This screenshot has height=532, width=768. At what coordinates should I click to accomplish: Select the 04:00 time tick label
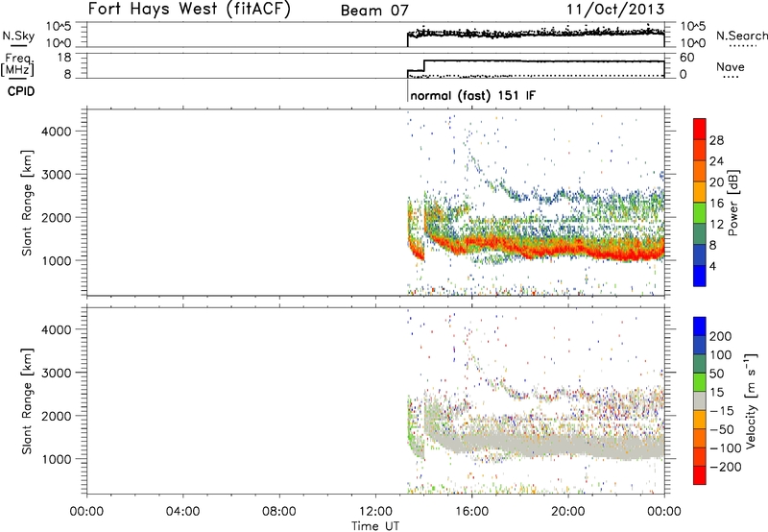point(183,512)
